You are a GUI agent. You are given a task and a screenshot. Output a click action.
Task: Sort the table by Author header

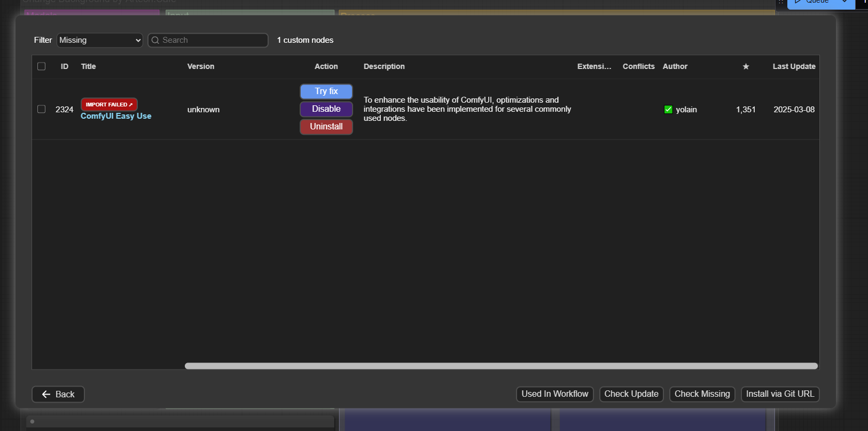click(x=675, y=66)
